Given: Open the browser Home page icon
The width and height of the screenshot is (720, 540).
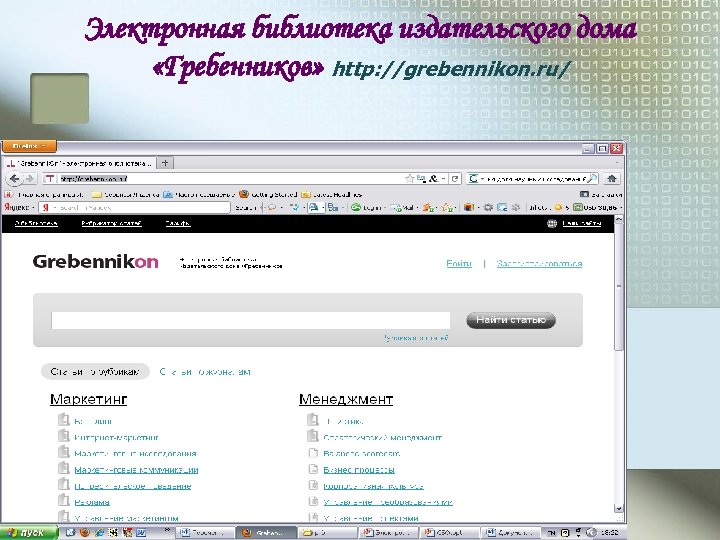Looking at the screenshot, I should click(x=611, y=179).
